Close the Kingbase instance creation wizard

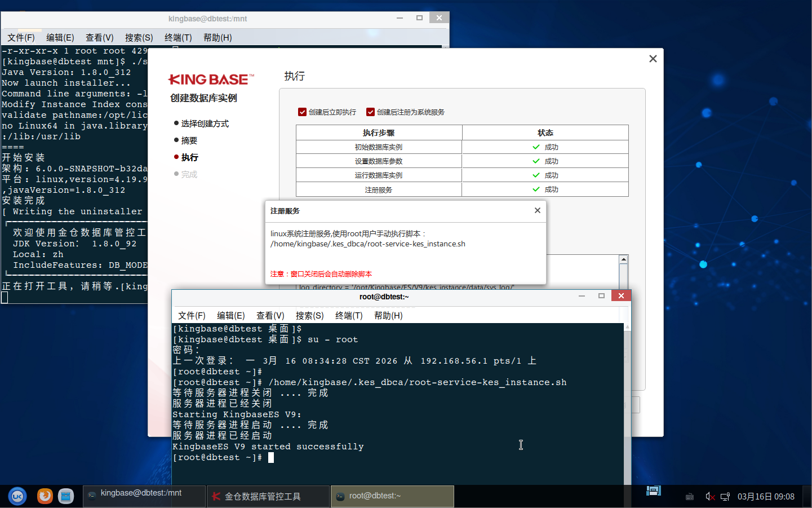click(x=653, y=59)
